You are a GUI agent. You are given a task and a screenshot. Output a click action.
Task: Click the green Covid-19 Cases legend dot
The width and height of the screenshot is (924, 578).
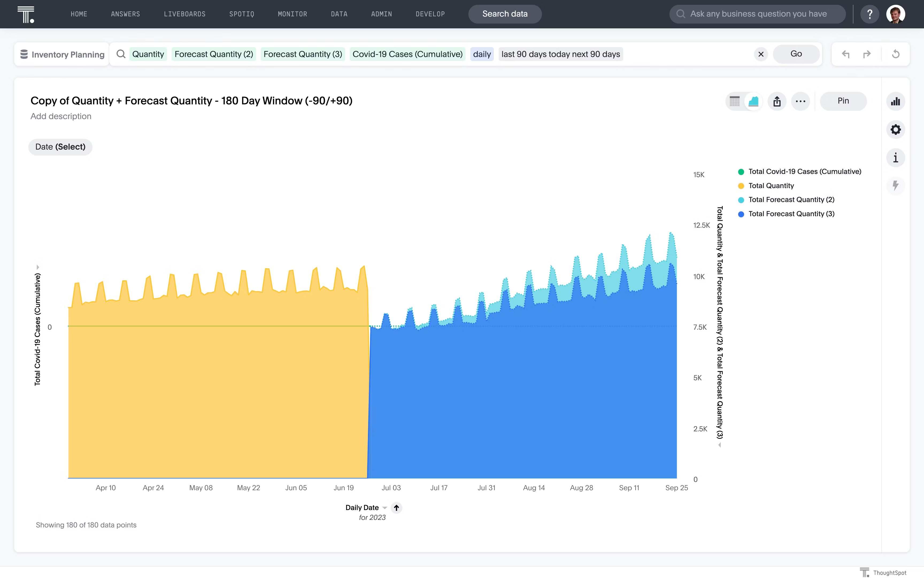(x=741, y=172)
